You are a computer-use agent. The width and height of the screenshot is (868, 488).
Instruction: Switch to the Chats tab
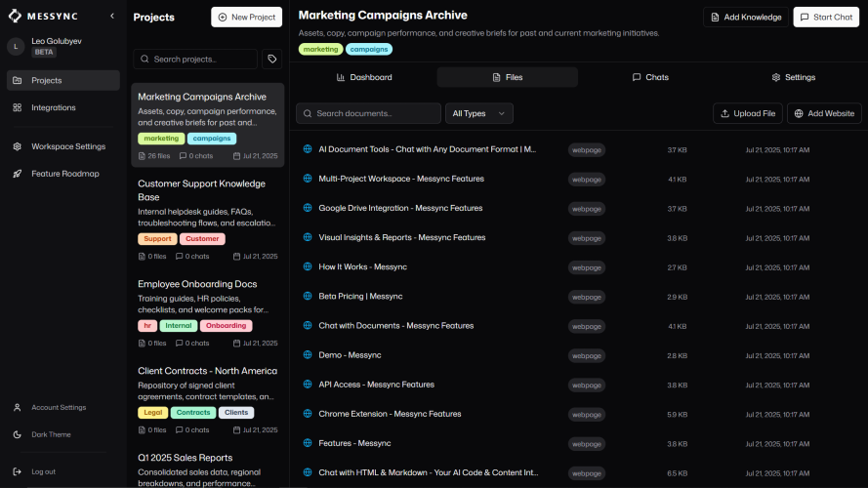(x=650, y=77)
